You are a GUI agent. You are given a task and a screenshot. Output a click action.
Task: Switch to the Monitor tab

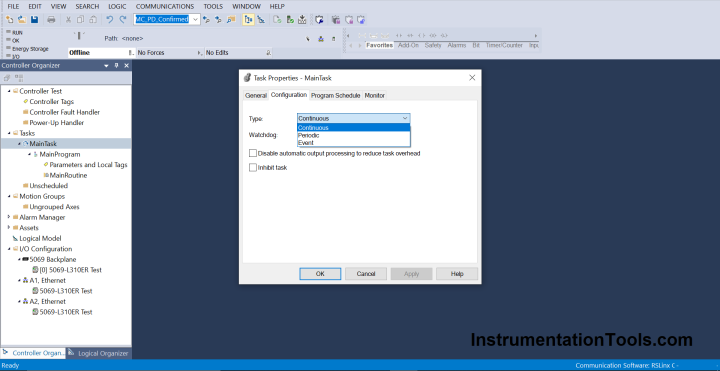(x=375, y=96)
